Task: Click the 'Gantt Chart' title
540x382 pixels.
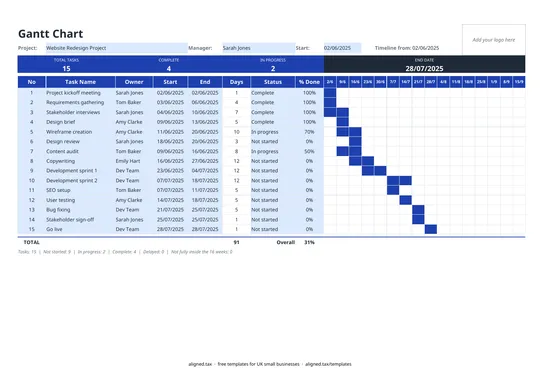Action: click(x=51, y=34)
